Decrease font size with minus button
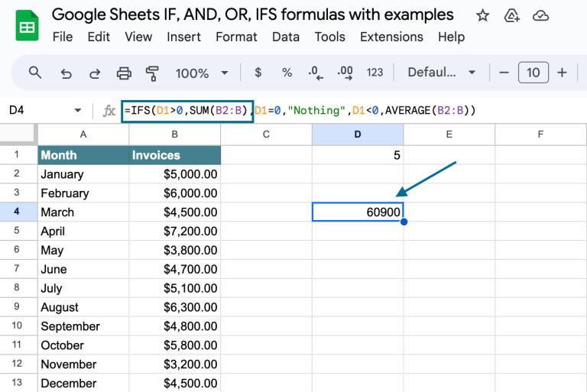 click(504, 73)
